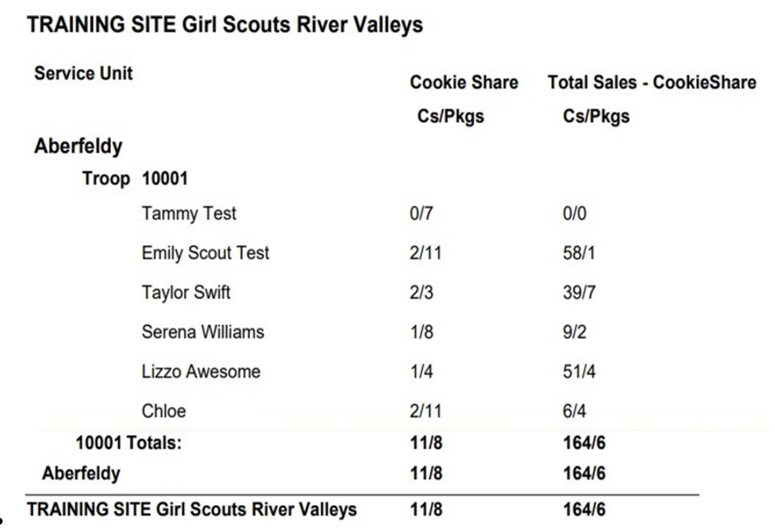
Task: Select the Taylor Swift entry
Action: (186, 292)
